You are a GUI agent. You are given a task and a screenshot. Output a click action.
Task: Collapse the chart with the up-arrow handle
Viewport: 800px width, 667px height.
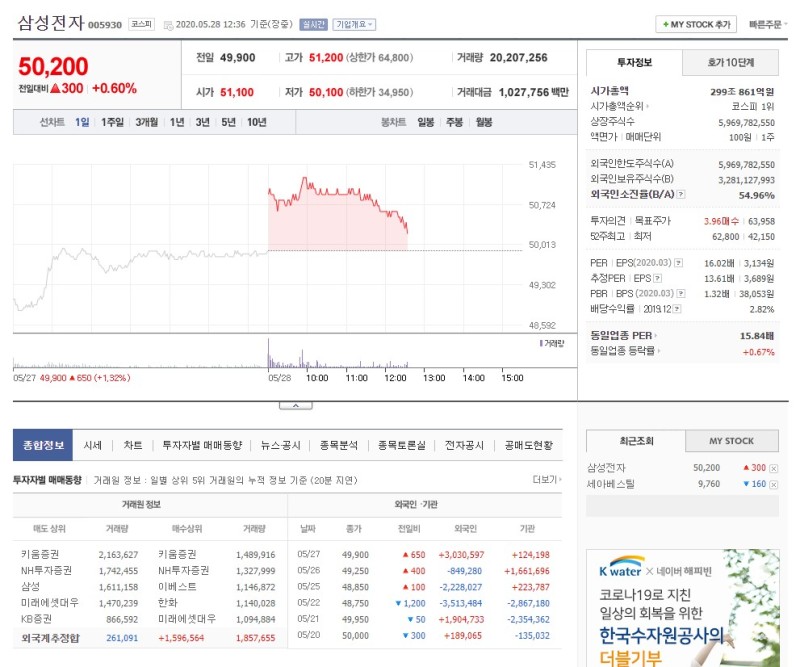click(296, 406)
